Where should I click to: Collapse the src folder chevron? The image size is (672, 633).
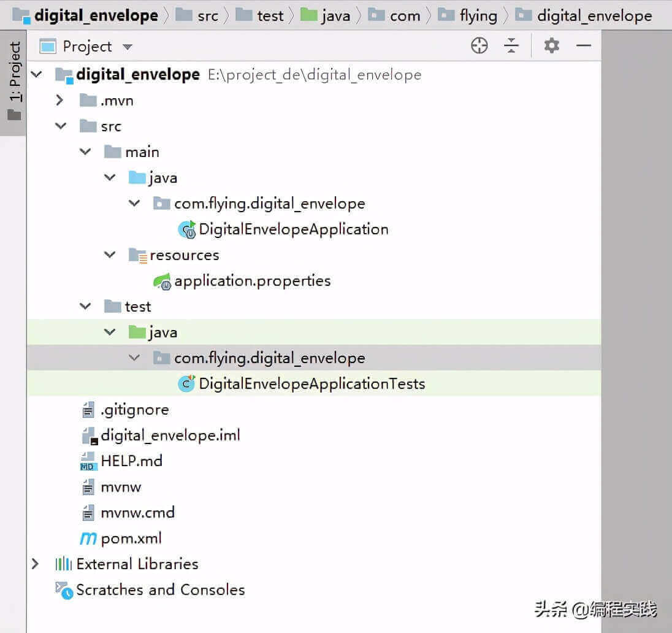coord(61,126)
